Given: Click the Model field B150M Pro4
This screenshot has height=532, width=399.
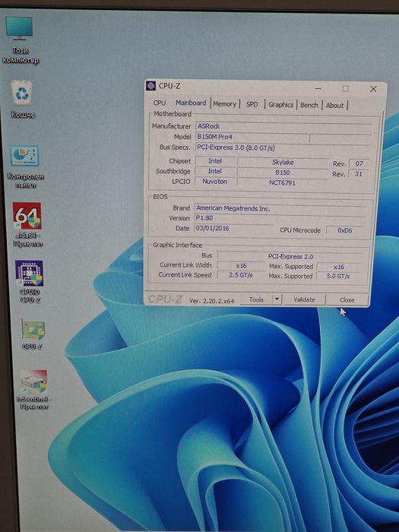Looking at the screenshot, I should tap(252, 137).
